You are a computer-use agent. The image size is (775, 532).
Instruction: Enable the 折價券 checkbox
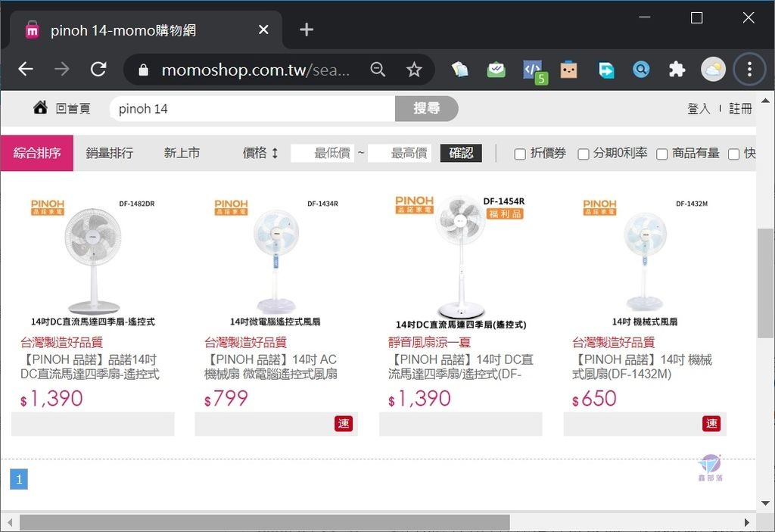point(520,154)
